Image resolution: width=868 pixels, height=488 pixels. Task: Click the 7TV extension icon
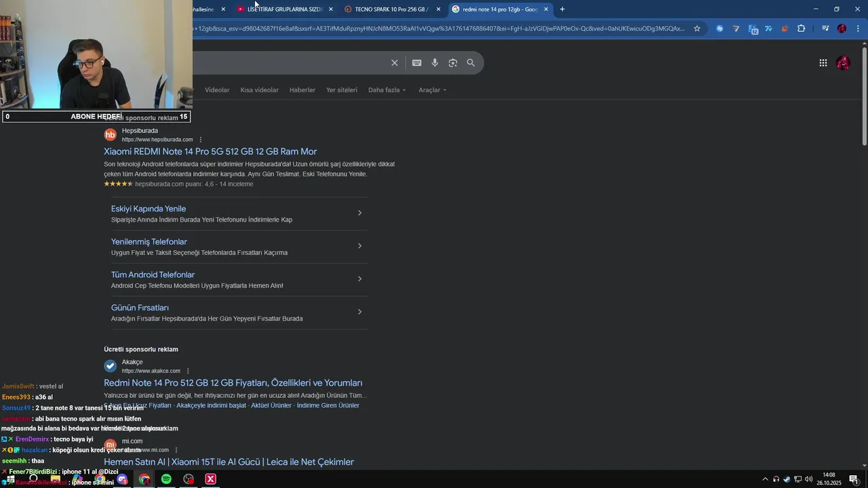coord(768,28)
